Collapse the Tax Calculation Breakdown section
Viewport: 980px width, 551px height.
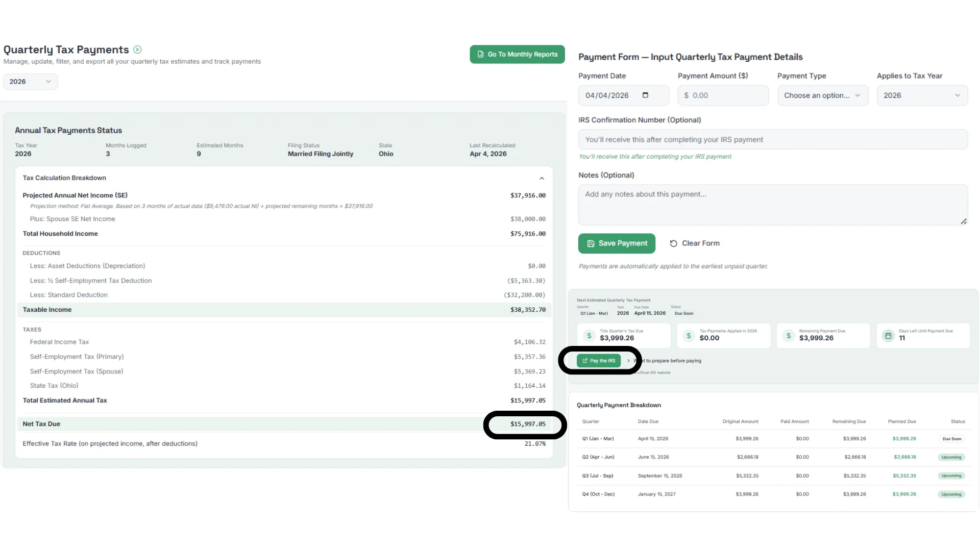coord(542,178)
